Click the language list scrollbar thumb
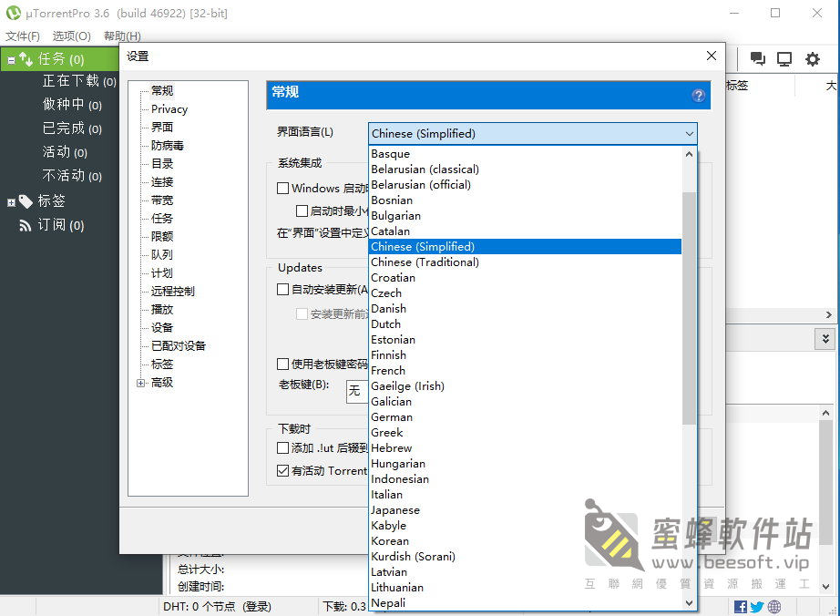840x616 pixels. (689, 308)
